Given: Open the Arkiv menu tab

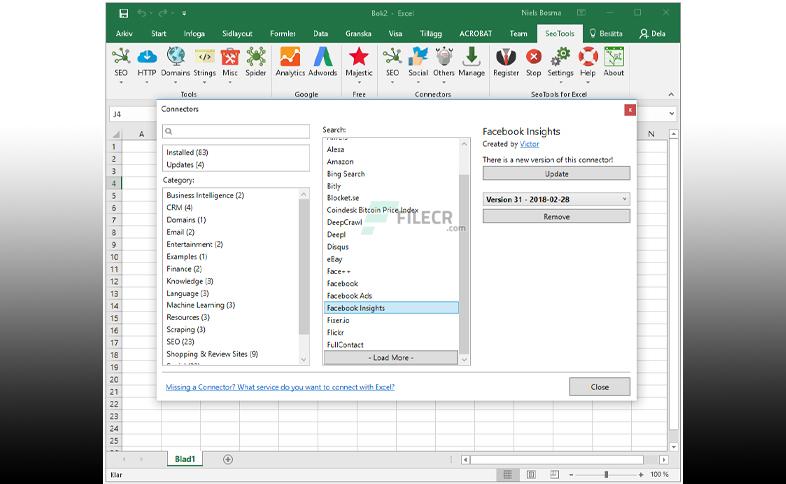Looking at the screenshot, I should click(124, 34).
